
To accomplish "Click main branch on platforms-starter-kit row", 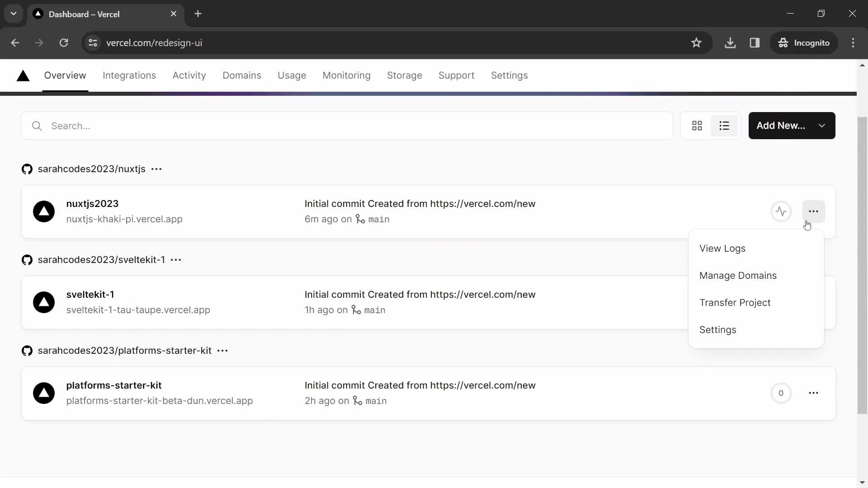I will tap(376, 401).
